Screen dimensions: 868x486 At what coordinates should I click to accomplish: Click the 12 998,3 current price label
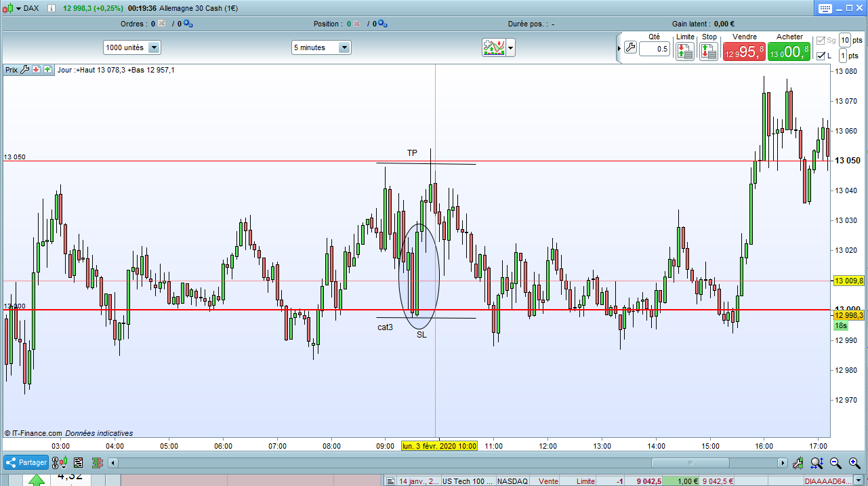click(849, 315)
